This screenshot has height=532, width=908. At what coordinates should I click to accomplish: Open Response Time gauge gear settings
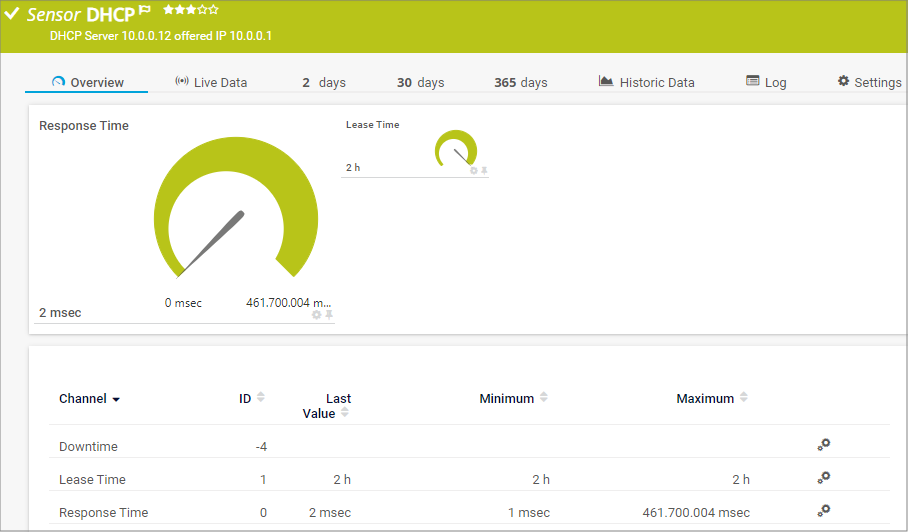coord(317,314)
